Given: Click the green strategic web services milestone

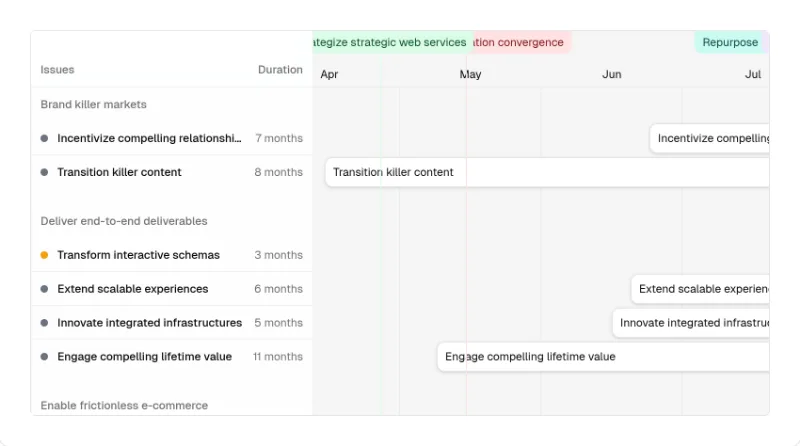Looking at the screenshot, I should point(393,42).
